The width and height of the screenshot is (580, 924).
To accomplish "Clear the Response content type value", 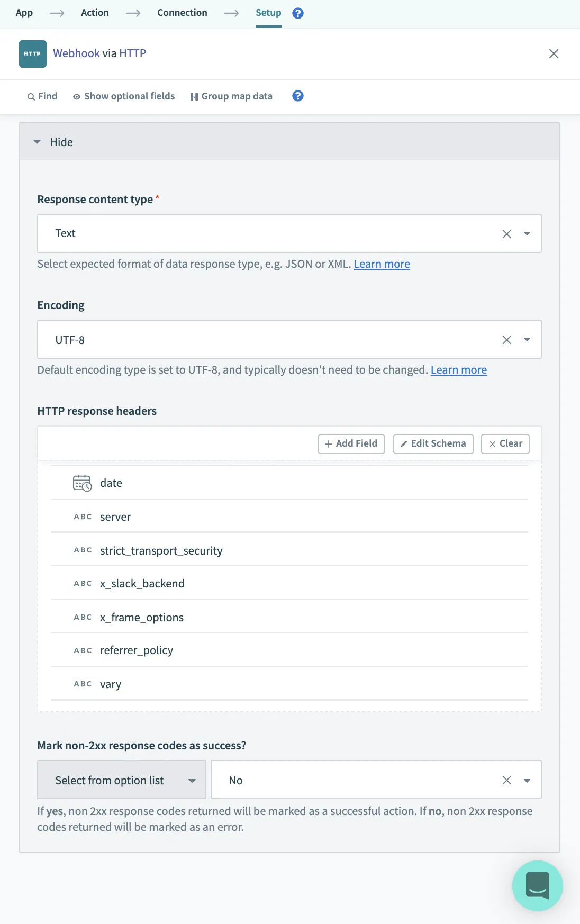I will coord(506,234).
